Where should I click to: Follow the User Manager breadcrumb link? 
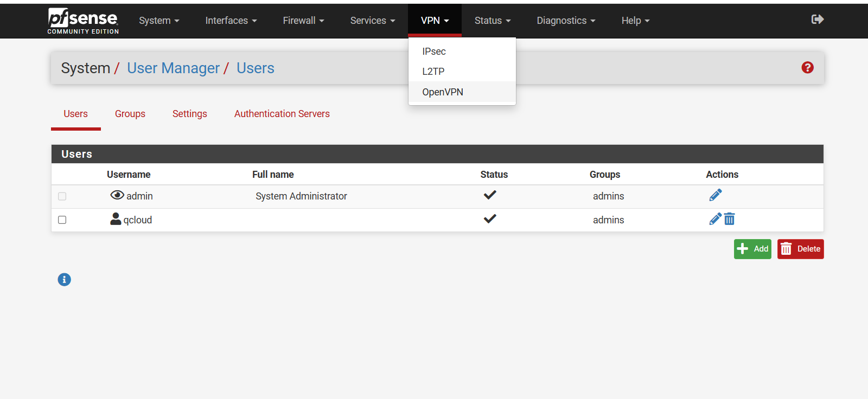[173, 68]
